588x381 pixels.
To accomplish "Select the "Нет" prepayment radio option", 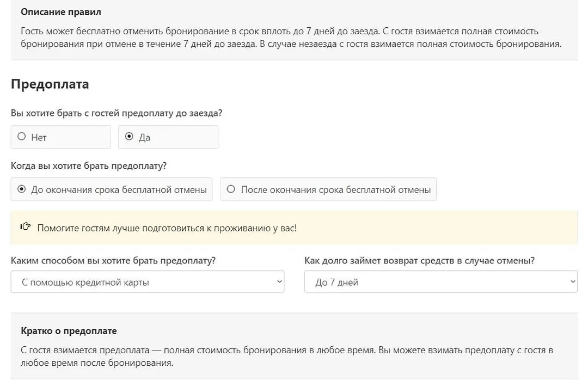I will [x=60, y=137].
